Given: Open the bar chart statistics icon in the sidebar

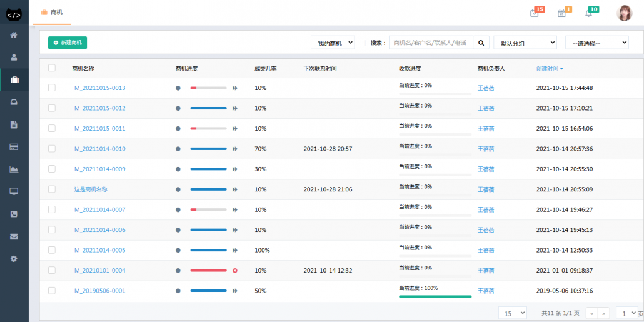Looking at the screenshot, I should pyautogui.click(x=14, y=169).
